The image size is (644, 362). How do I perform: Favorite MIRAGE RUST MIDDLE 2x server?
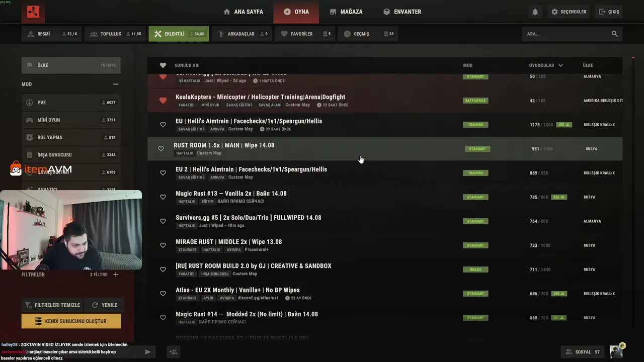click(x=163, y=245)
